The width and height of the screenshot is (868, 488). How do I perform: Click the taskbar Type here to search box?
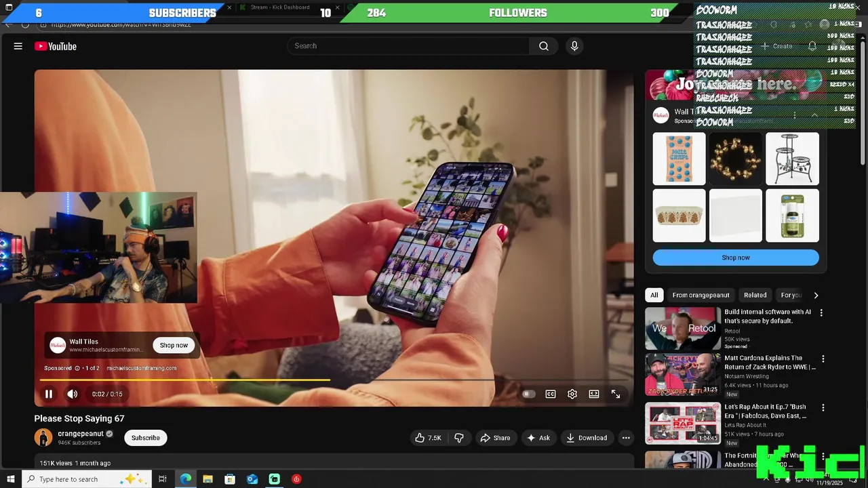pyautogui.click(x=87, y=479)
